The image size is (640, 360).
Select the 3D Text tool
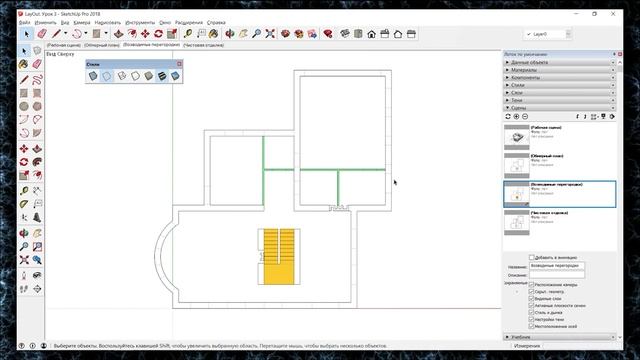pos(37,217)
